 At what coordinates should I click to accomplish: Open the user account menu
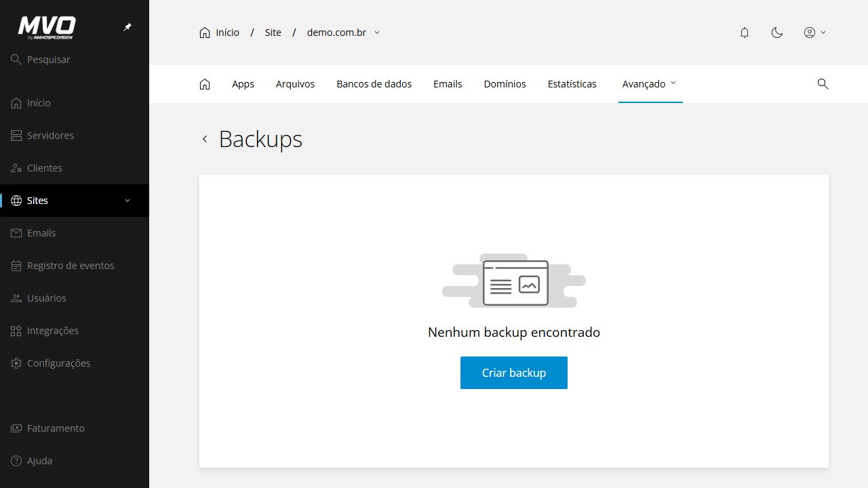814,33
